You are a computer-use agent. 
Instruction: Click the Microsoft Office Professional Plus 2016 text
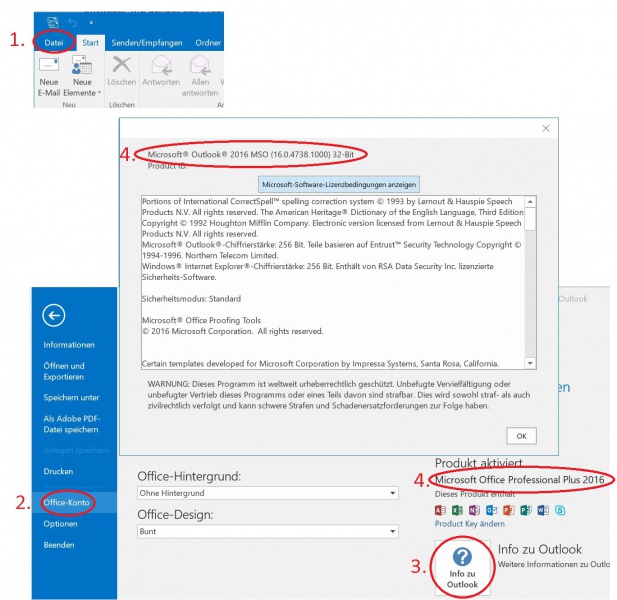pos(519,480)
